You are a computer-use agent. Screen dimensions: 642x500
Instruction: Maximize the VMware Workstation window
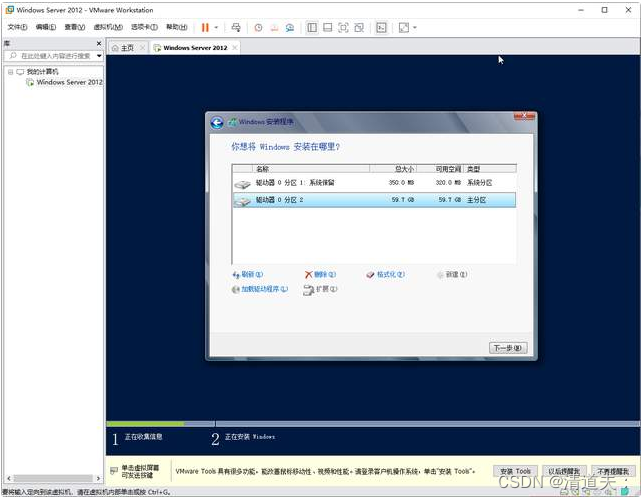pos(604,10)
